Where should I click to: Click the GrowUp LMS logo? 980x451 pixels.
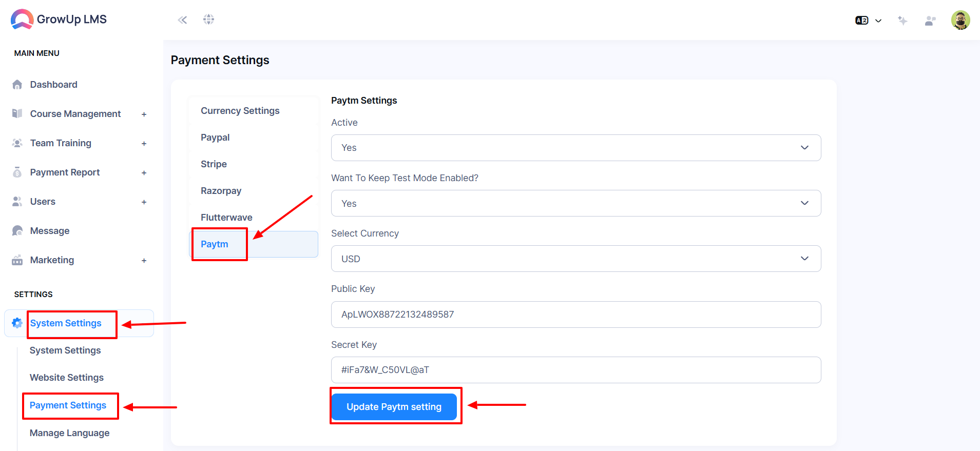[x=59, y=19]
